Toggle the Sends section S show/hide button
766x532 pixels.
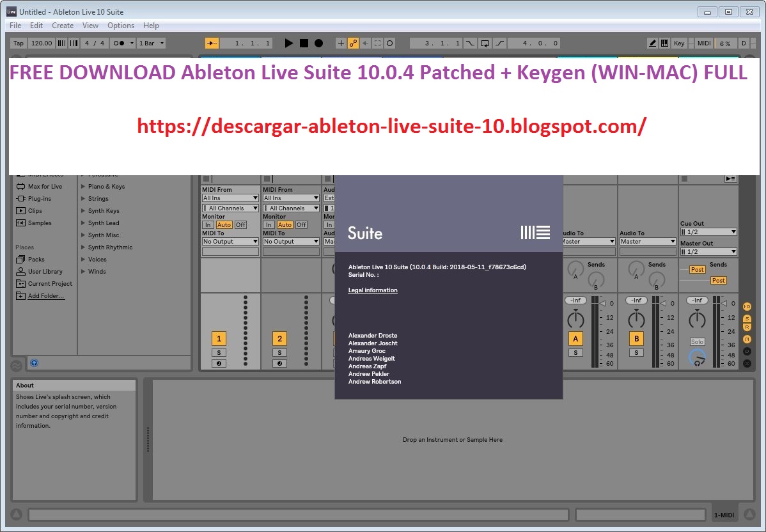point(747,318)
